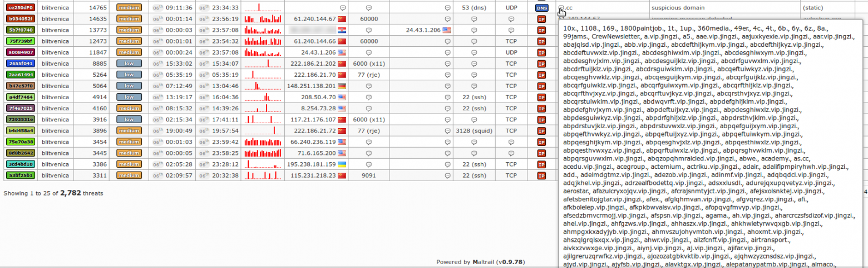Click the US flag next to 24.43.1.206 in row 5b7f0740

pyautogui.click(x=446, y=30)
